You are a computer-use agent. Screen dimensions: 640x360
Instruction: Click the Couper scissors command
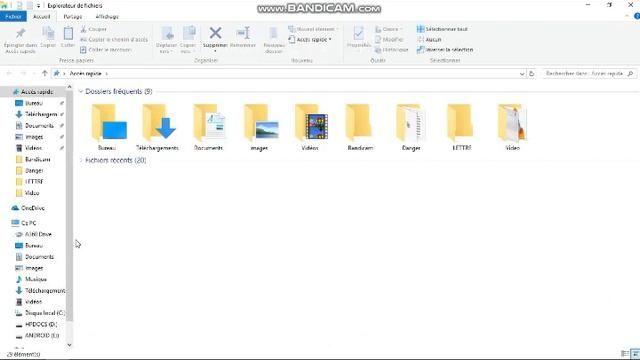click(93, 29)
